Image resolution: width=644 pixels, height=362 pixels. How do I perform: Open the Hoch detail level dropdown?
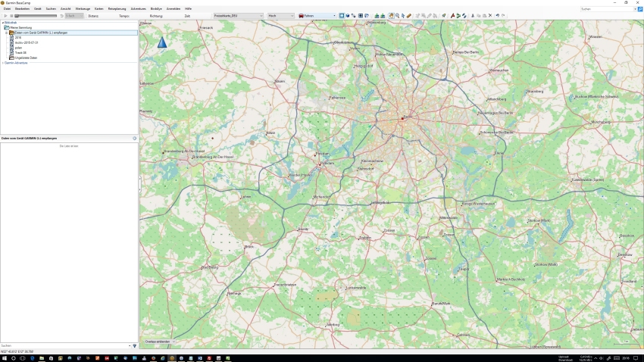tap(280, 16)
